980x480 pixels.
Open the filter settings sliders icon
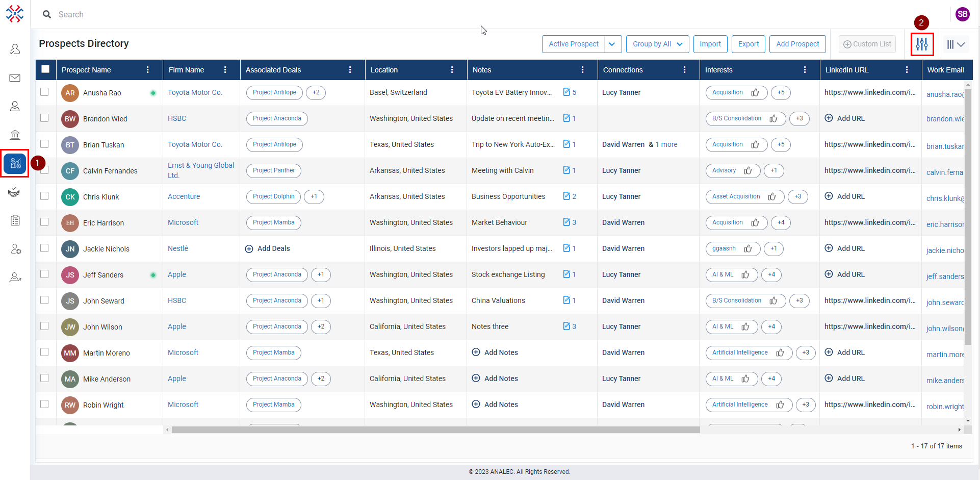(x=922, y=44)
